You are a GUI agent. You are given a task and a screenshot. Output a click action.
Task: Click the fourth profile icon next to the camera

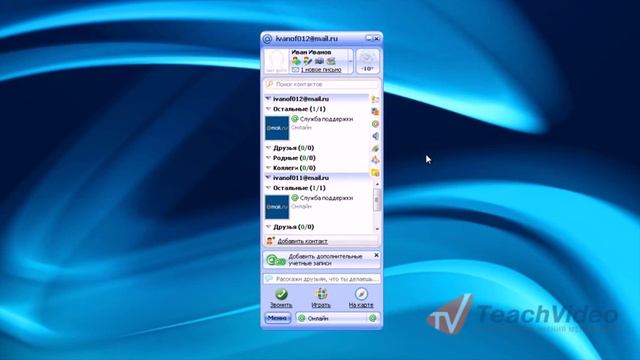coord(331,61)
